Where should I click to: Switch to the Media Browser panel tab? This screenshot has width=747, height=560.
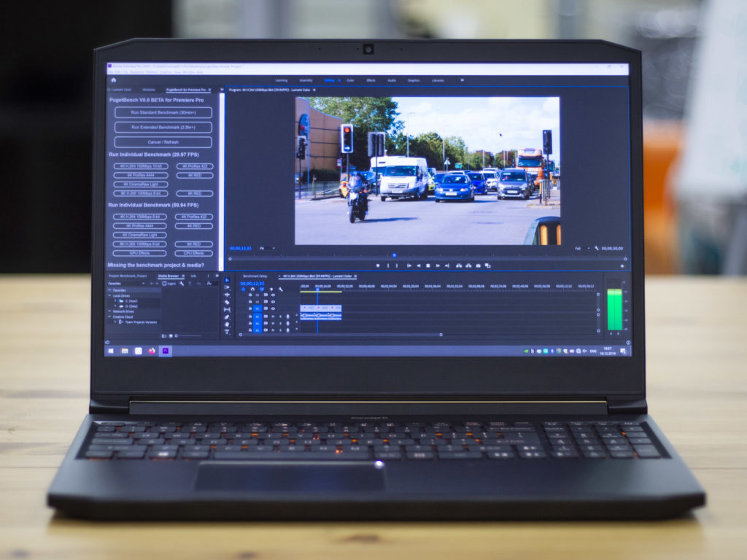(x=169, y=276)
